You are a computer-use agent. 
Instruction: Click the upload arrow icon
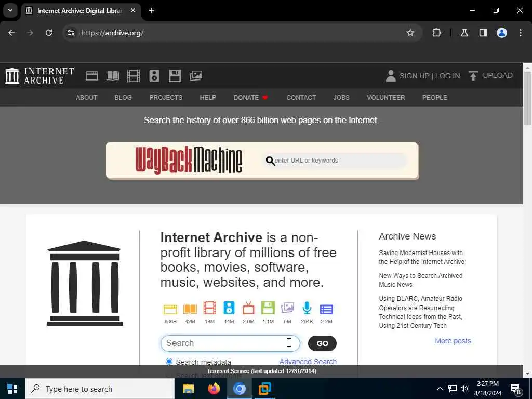(473, 76)
